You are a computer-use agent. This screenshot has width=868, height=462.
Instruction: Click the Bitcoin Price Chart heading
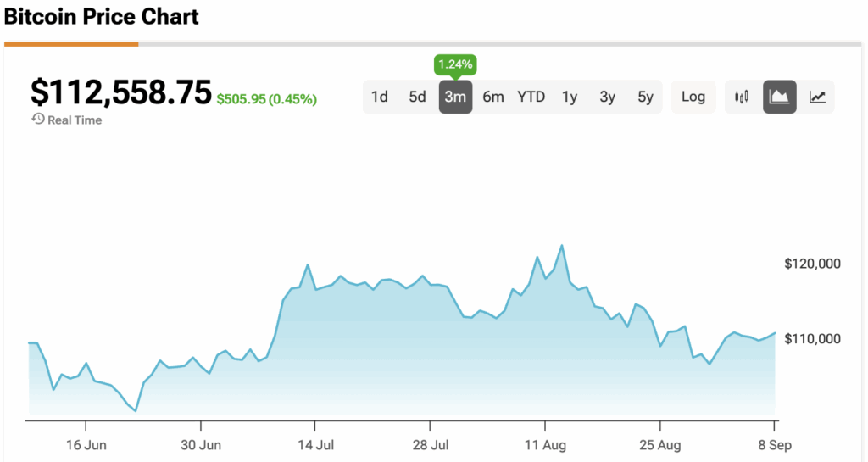102,16
